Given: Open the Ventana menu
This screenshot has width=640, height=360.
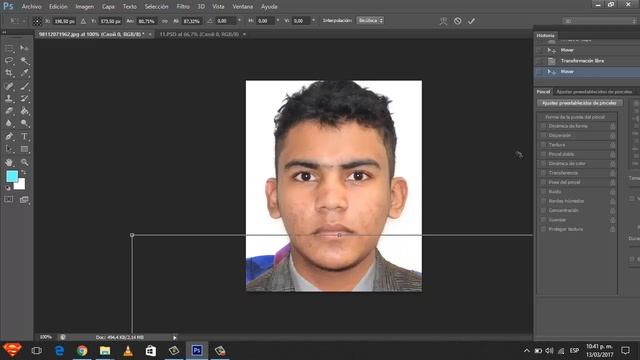Looking at the screenshot, I should [242, 7].
